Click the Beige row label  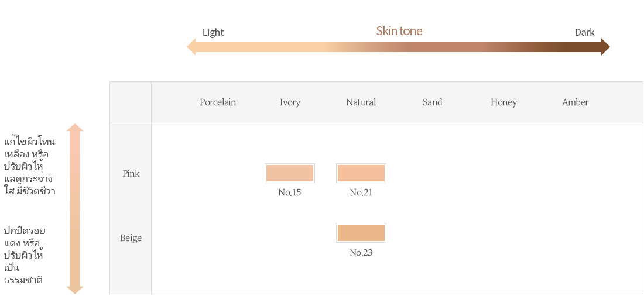click(131, 238)
